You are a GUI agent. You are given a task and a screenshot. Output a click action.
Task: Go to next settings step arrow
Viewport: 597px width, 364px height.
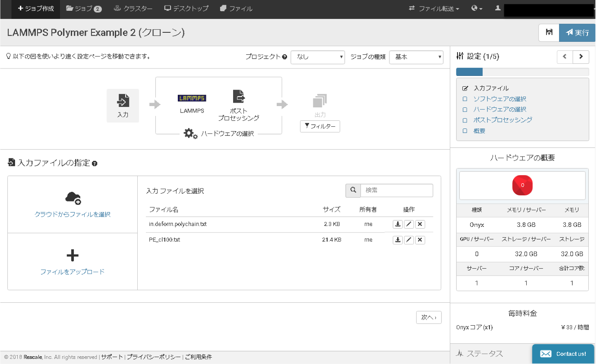581,57
